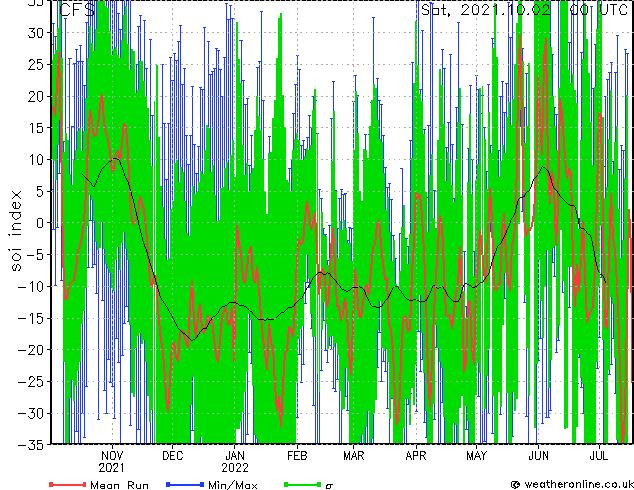Screen dimensions: 634x490
Task: Click the y-axis value '20'
Action: point(36,96)
